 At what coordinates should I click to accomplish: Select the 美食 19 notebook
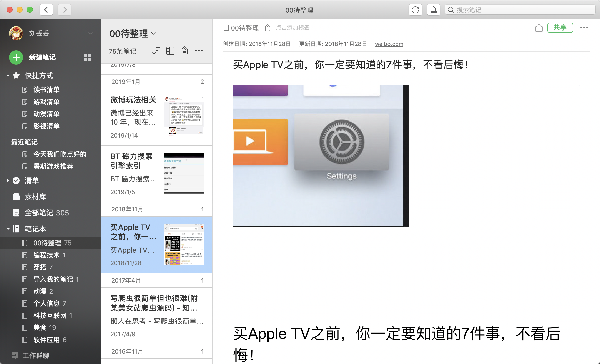(50, 328)
